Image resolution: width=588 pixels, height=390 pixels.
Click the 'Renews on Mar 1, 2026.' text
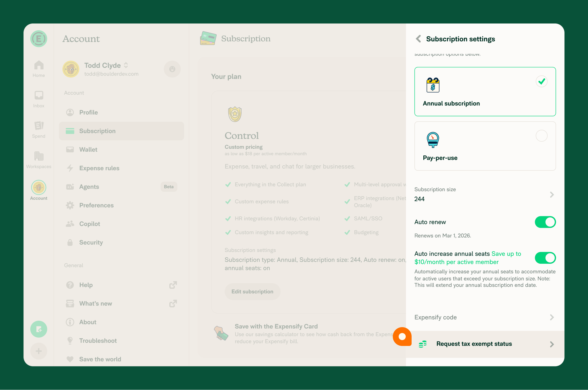click(x=443, y=236)
